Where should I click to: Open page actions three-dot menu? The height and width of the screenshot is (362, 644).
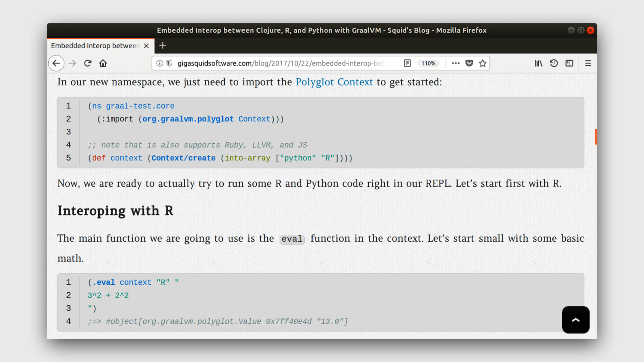point(456,63)
